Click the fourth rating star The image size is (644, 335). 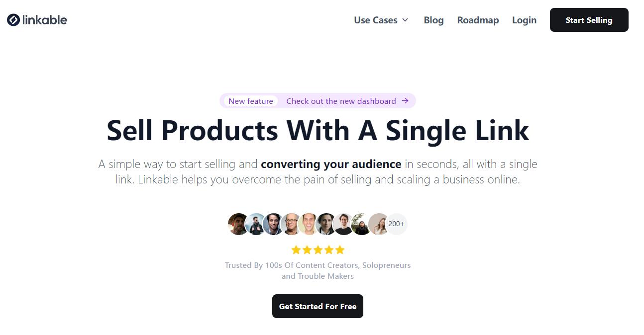pos(328,249)
